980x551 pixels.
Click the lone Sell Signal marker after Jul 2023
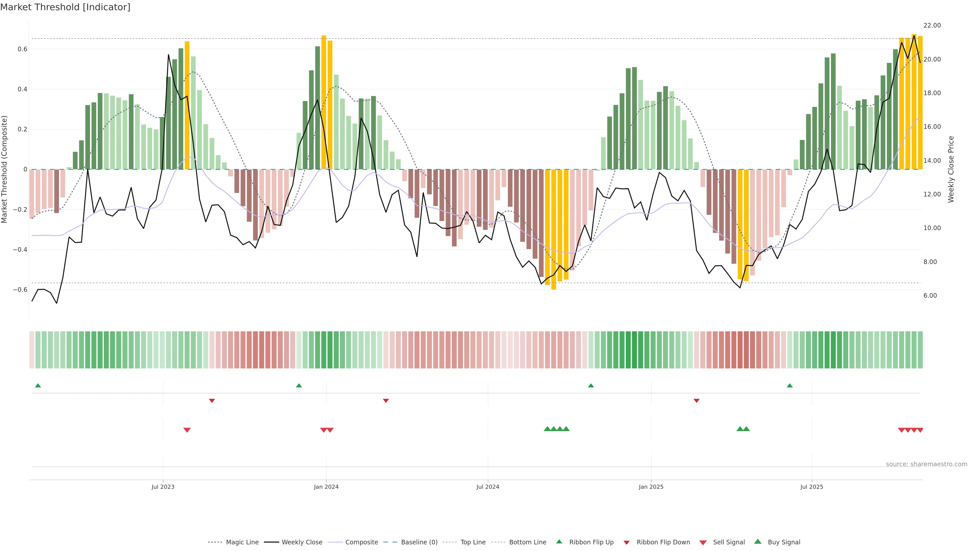click(x=187, y=430)
